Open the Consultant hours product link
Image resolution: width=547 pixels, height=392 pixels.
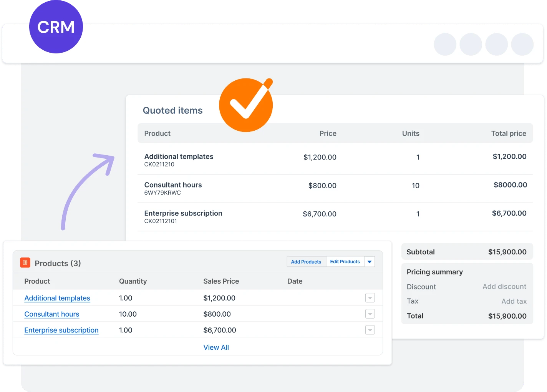[x=52, y=314]
